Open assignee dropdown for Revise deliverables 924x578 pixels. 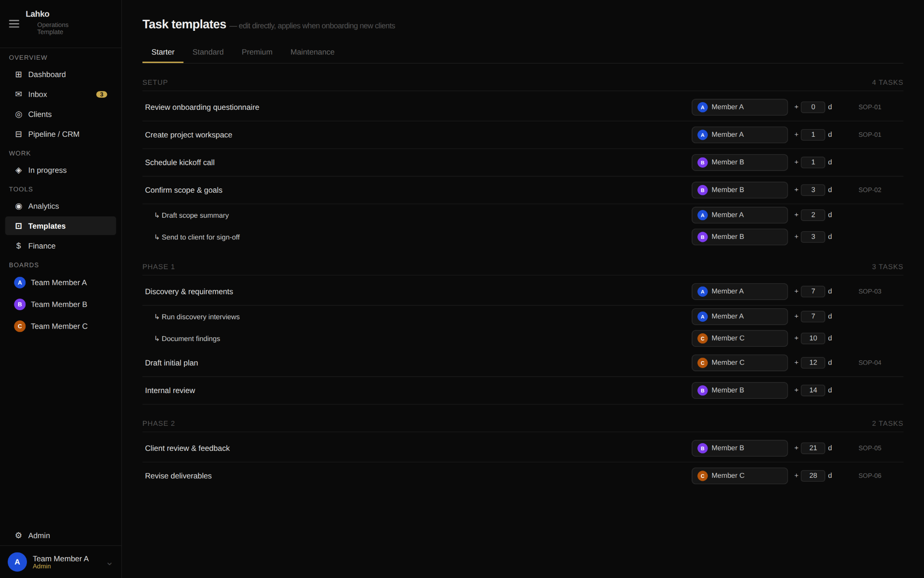(x=739, y=476)
